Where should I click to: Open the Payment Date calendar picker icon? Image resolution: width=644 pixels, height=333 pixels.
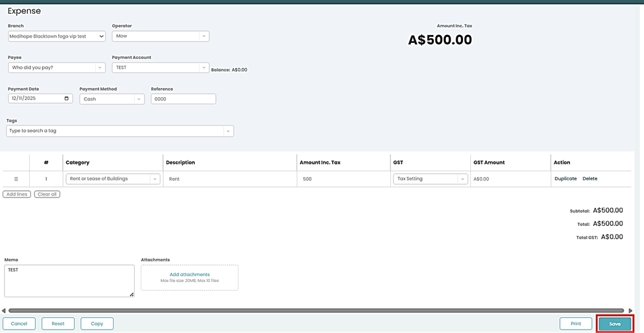tap(67, 98)
